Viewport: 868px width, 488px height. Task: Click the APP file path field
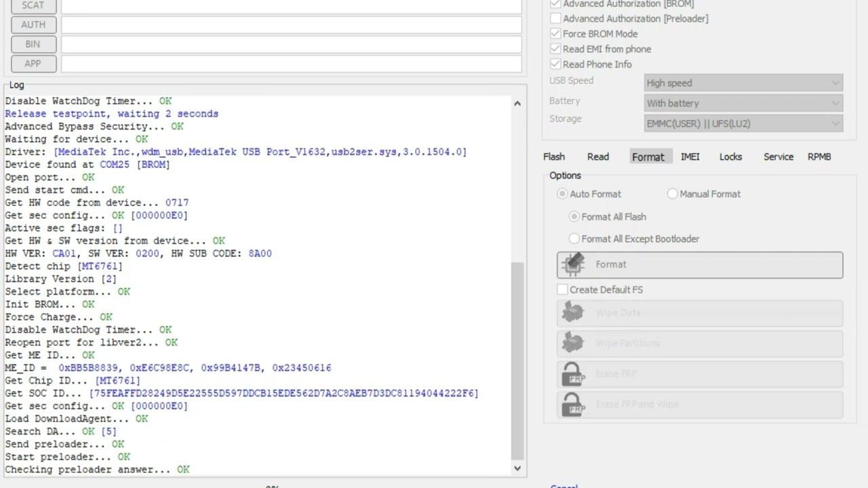pyautogui.click(x=292, y=64)
